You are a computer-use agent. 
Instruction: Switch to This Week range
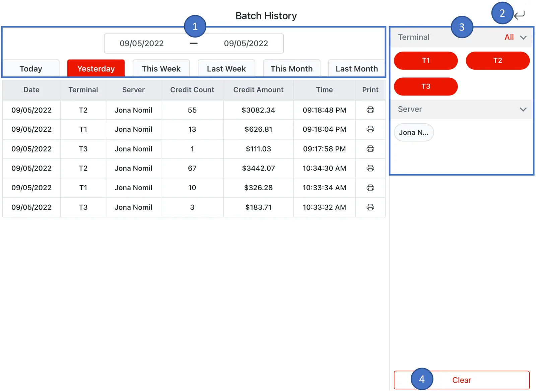click(x=161, y=68)
